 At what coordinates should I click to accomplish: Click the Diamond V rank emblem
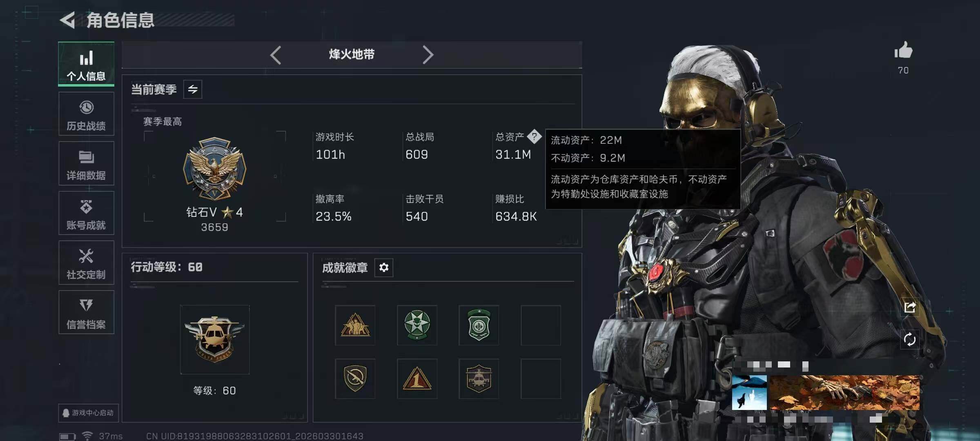coord(215,168)
